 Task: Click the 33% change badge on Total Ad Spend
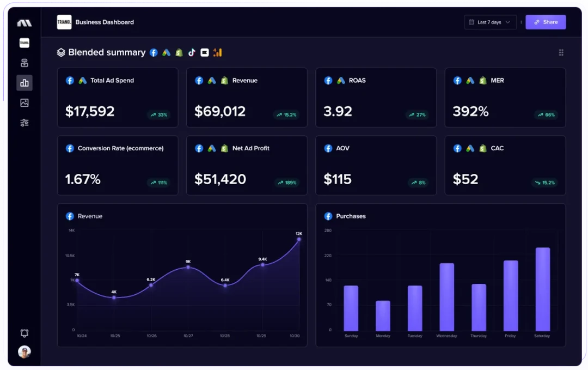click(x=159, y=115)
